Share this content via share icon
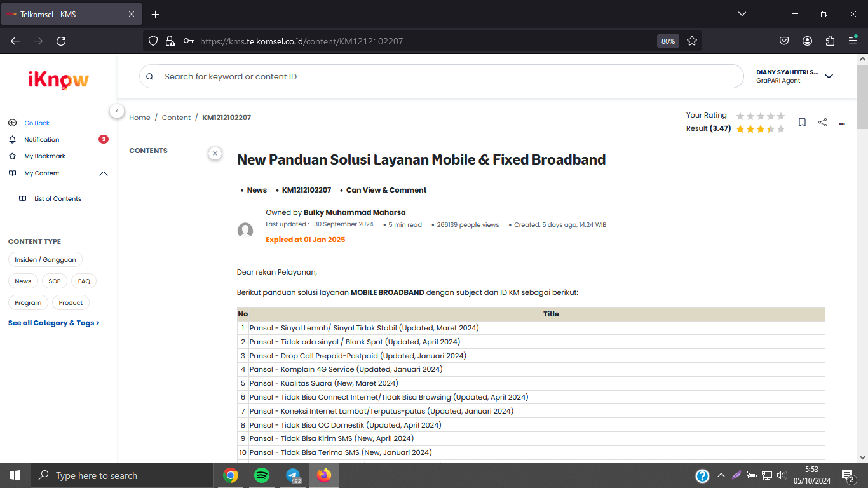Image resolution: width=868 pixels, height=488 pixels. pos(822,123)
